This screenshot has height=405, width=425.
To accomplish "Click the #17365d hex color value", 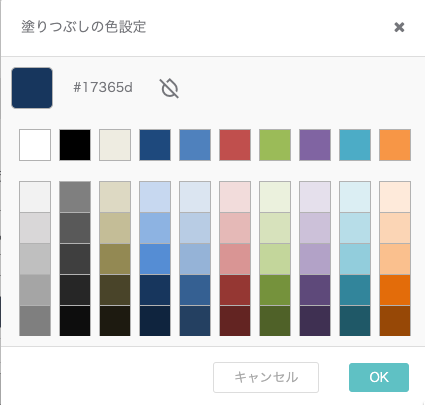I will [103, 88].
